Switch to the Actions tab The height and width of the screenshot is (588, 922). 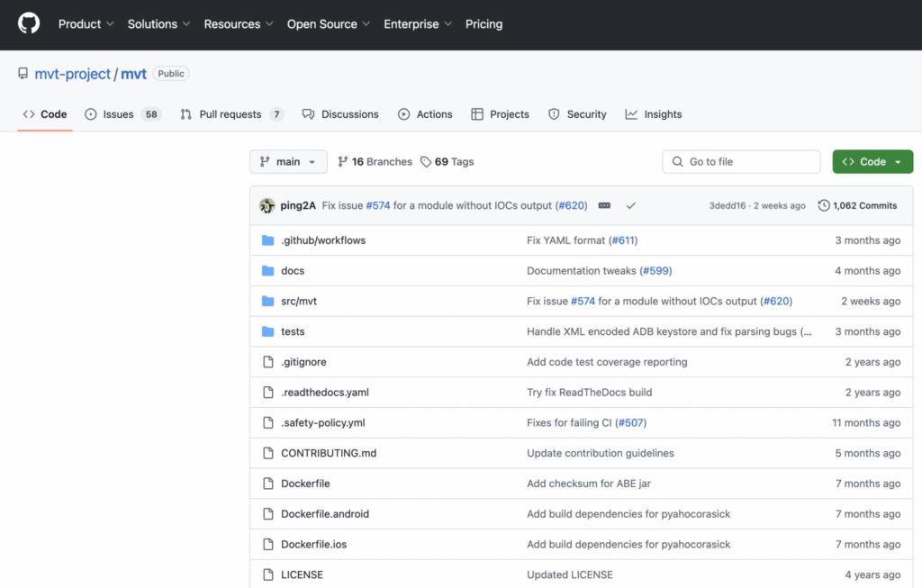(425, 114)
